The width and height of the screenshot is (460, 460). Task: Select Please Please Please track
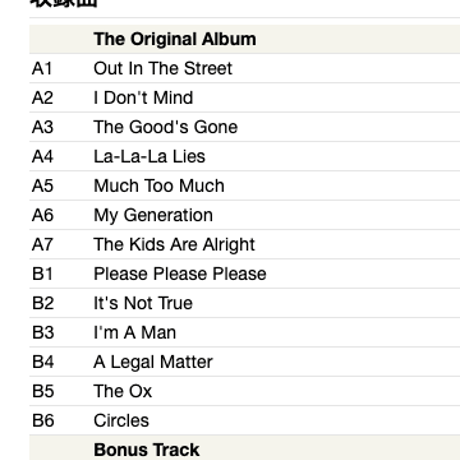pos(180,274)
